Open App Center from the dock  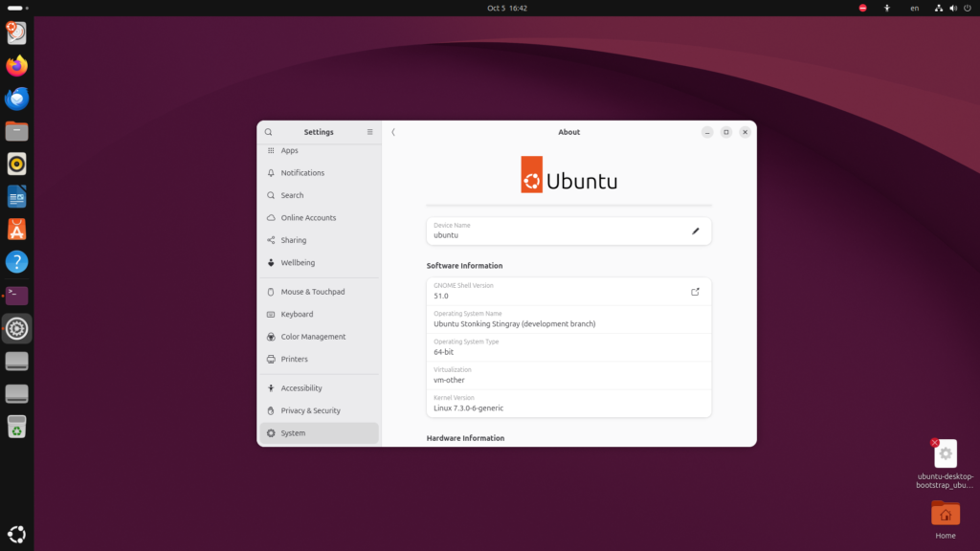(x=17, y=230)
